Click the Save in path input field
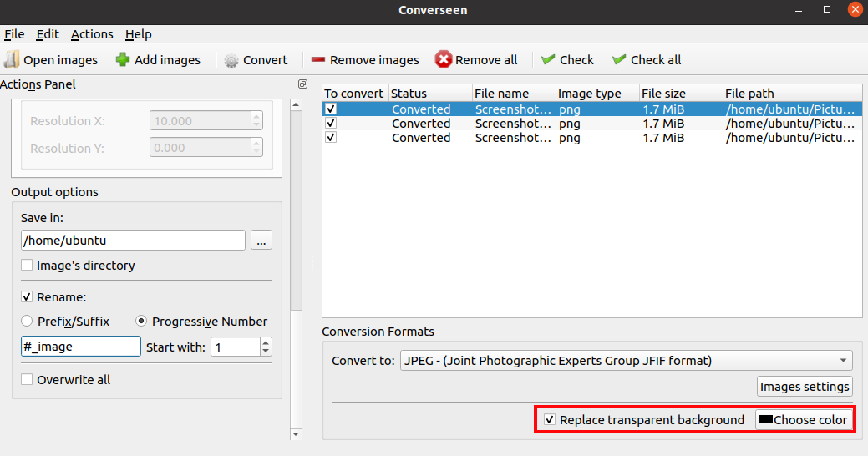 [x=133, y=241]
